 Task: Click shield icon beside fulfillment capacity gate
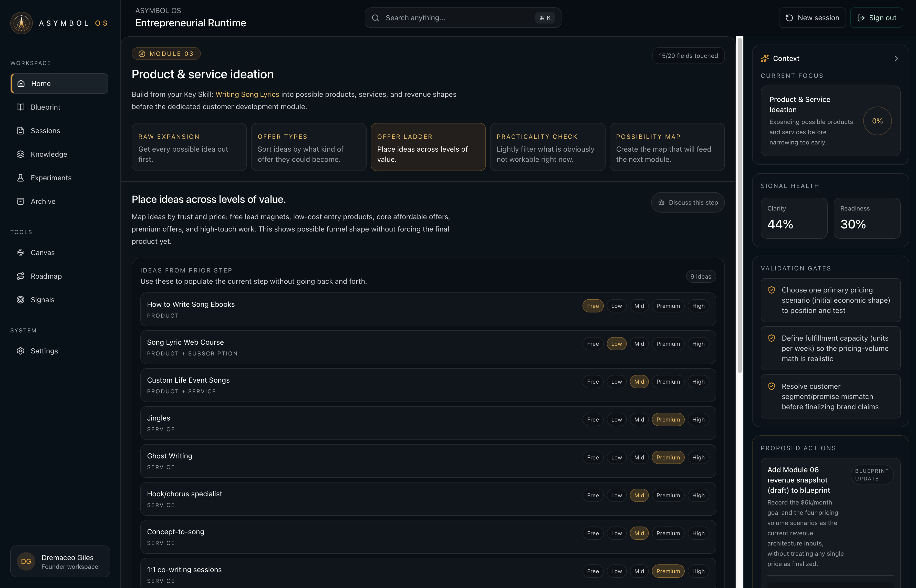[772, 338]
